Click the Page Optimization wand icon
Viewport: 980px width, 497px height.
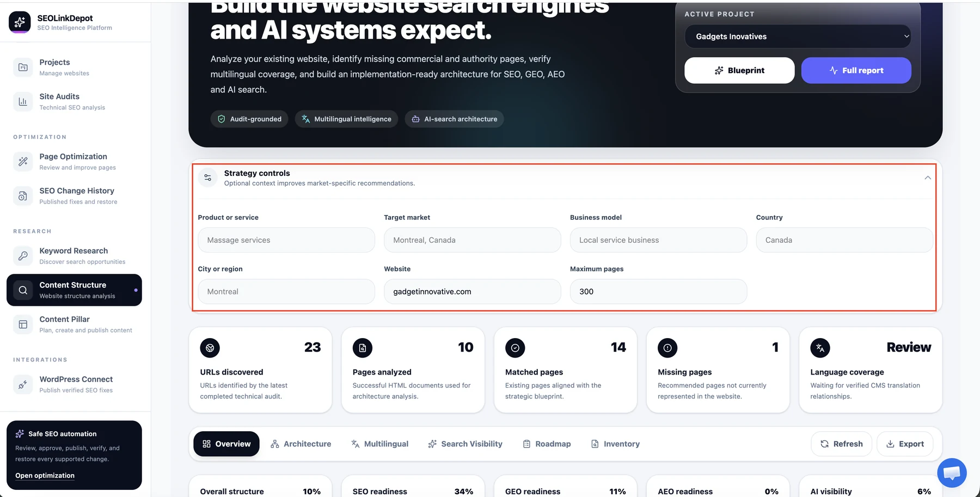(x=23, y=161)
